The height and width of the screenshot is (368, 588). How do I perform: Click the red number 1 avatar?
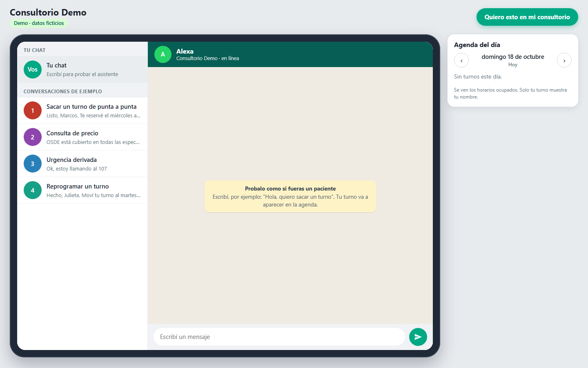pyautogui.click(x=33, y=110)
